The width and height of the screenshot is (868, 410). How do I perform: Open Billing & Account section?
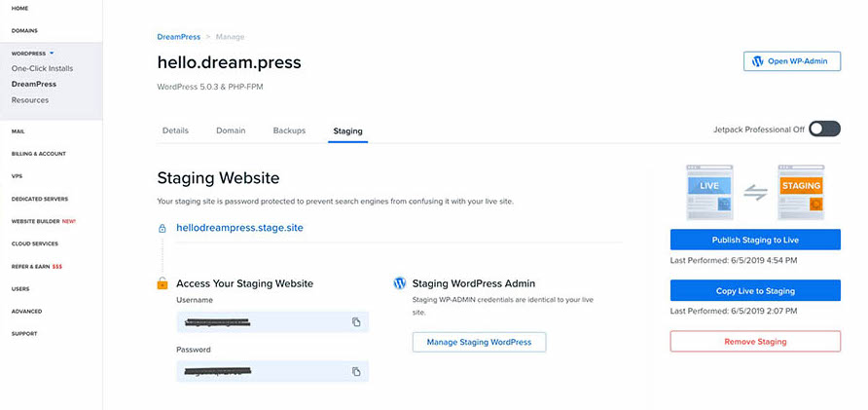click(39, 154)
